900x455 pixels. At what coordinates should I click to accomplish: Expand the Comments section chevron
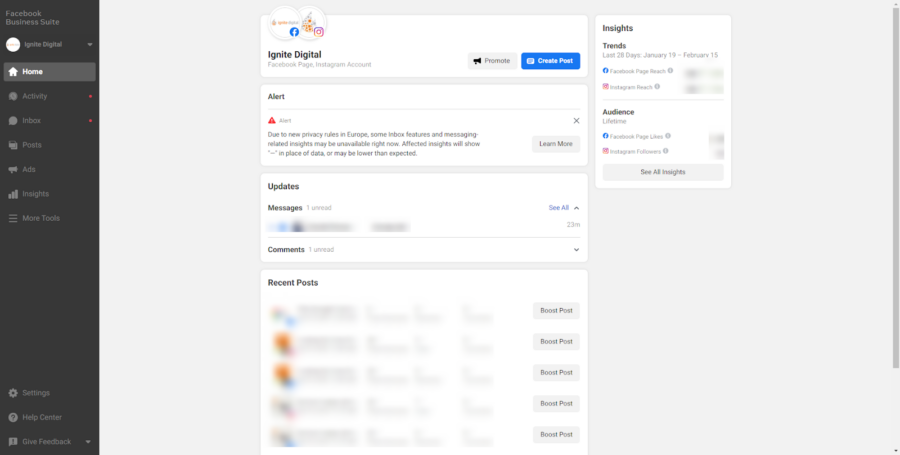click(576, 250)
